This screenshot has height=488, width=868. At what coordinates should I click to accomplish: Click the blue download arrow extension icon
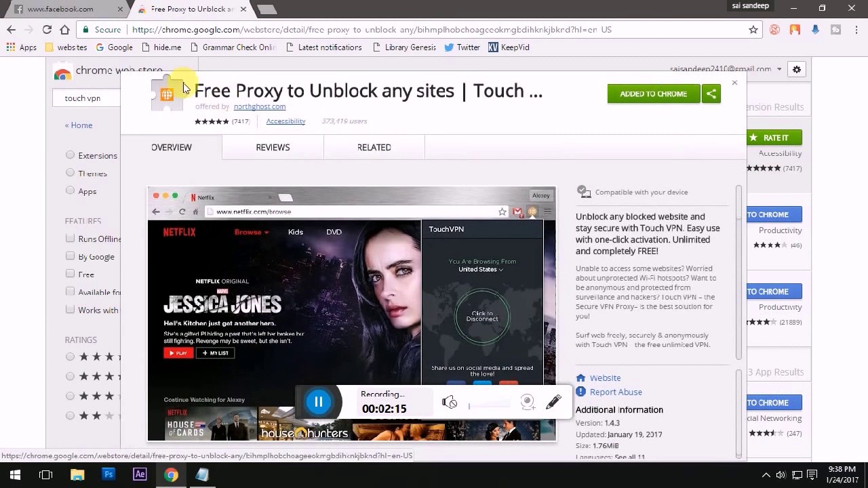tap(815, 29)
